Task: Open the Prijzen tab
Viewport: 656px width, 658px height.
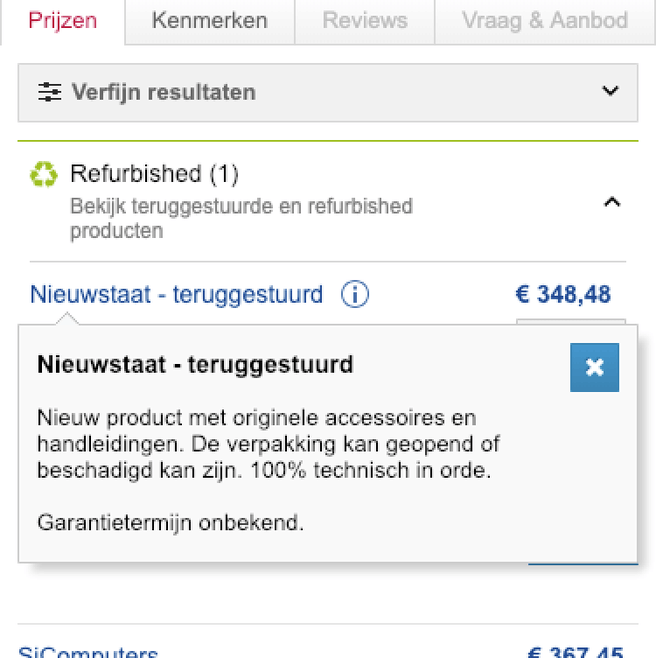Action: pyautogui.click(x=63, y=21)
